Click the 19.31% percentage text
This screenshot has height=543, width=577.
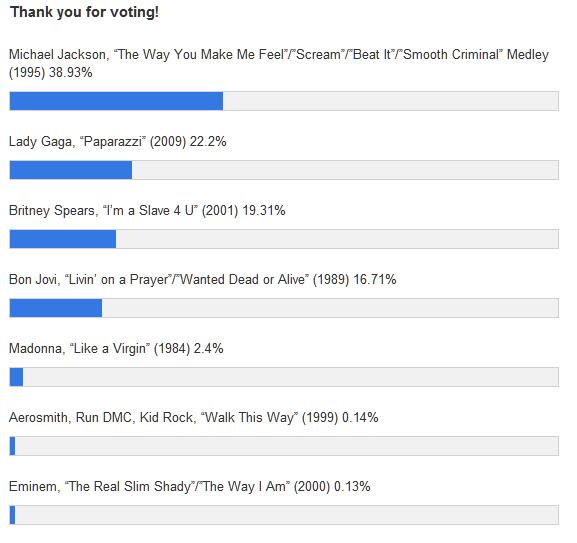(264, 210)
